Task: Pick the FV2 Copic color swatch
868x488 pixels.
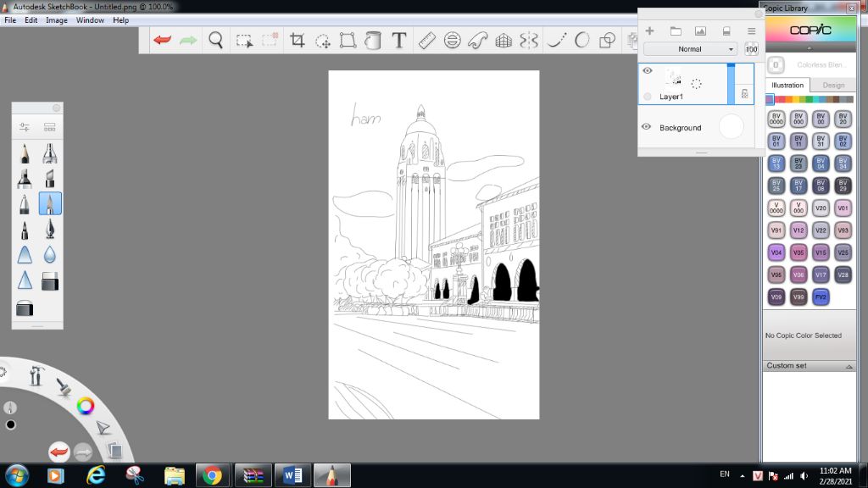Action: [x=821, y=297]
